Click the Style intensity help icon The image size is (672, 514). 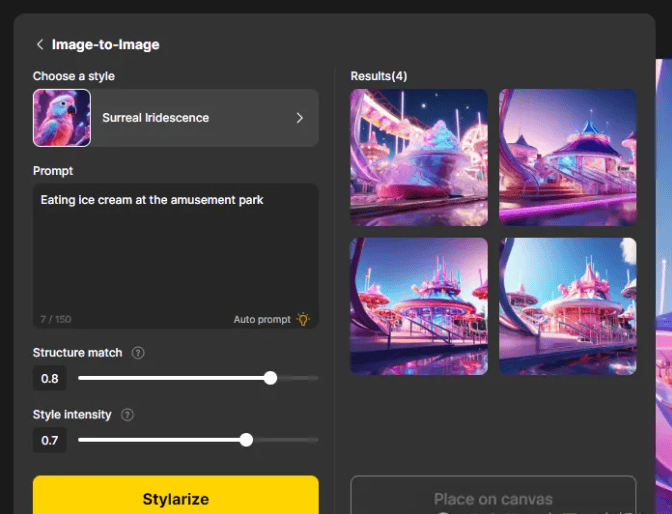point(127,415)
